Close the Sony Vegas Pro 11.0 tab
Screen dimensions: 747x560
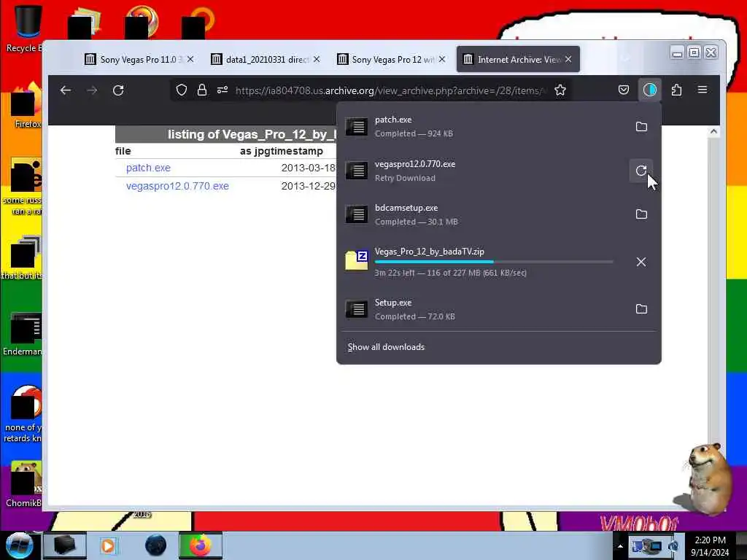(x=190, y=59)
